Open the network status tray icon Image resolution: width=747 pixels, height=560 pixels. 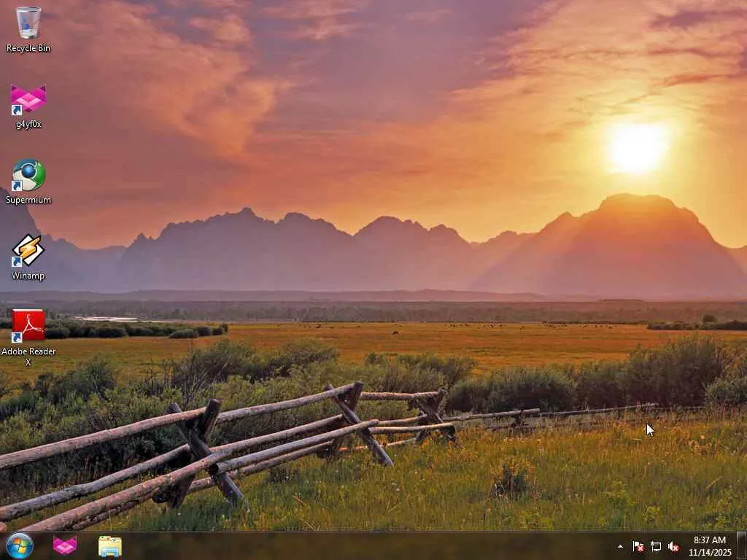point(656,547)
